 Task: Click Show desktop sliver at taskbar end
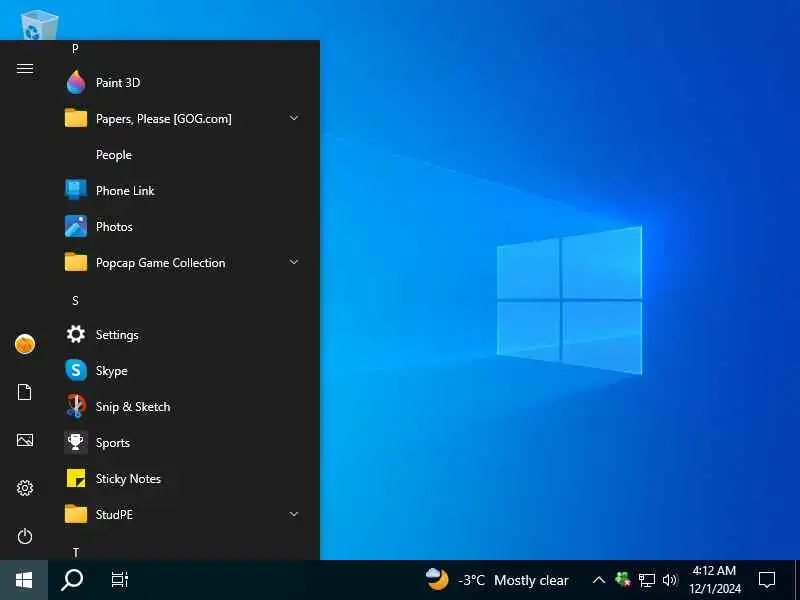click(x=797, y=580)
